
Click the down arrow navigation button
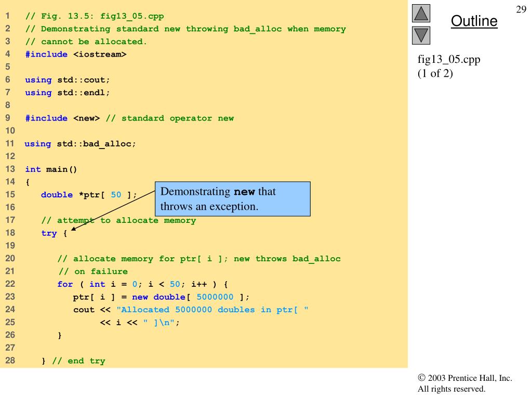point(421,35)
